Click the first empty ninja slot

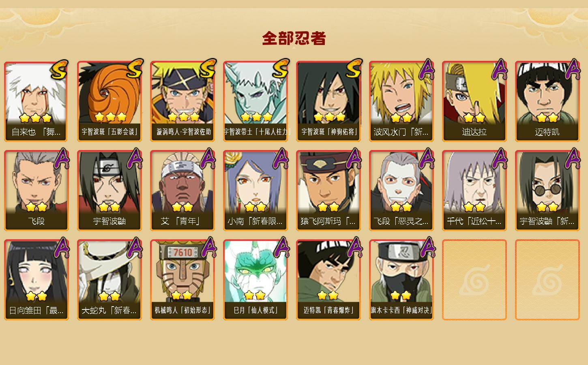(x=474, y=280)
